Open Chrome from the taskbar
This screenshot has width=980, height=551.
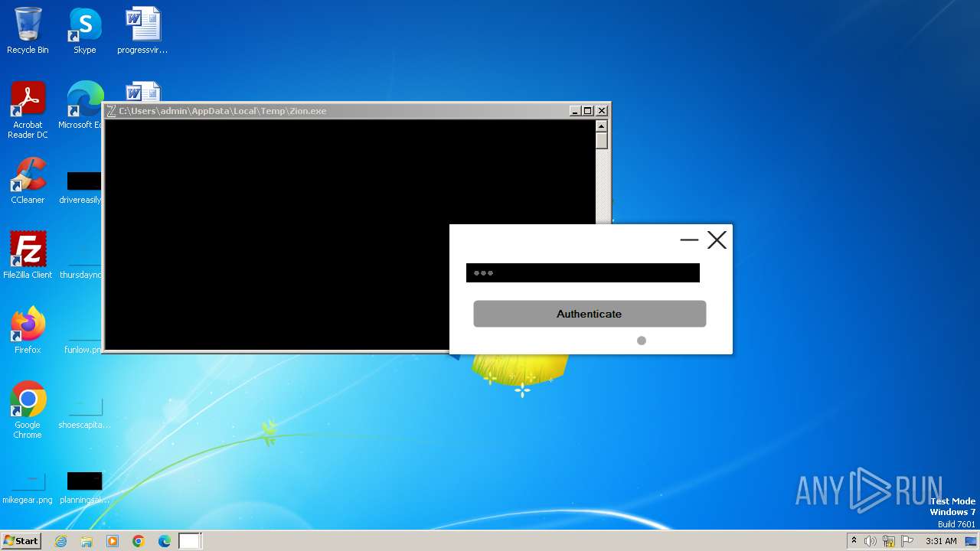(x=139, y=541)
